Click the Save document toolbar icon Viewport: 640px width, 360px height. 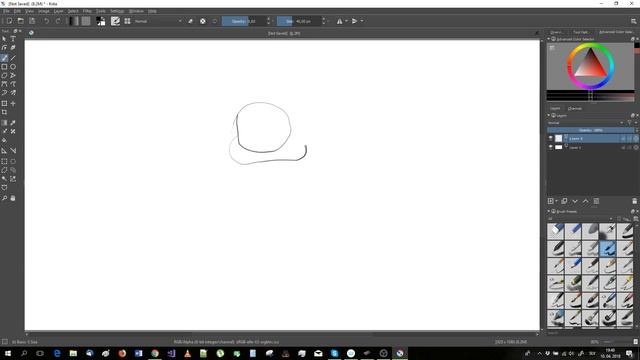point(32,21)
